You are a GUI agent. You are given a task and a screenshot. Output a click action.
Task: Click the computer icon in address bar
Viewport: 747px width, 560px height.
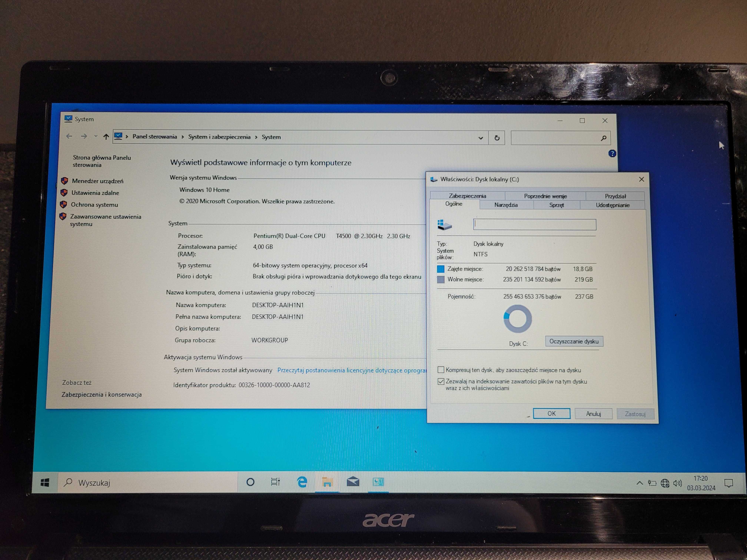(118, 136)
